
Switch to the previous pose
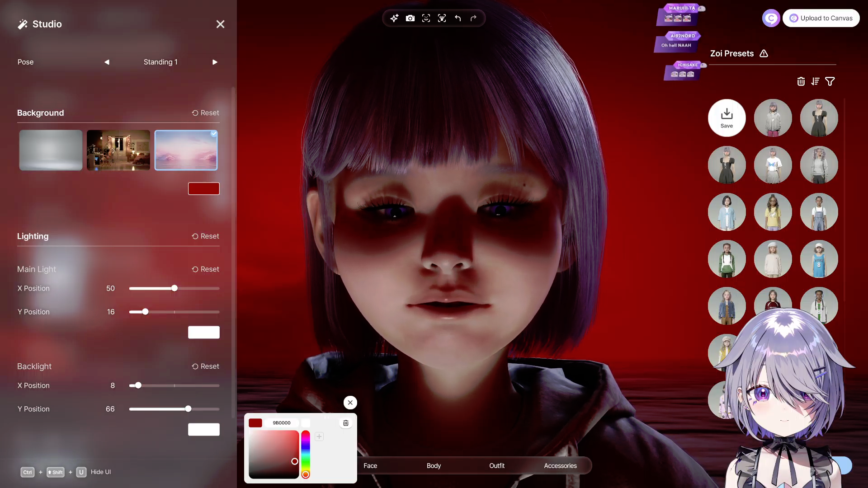point(107,62)
